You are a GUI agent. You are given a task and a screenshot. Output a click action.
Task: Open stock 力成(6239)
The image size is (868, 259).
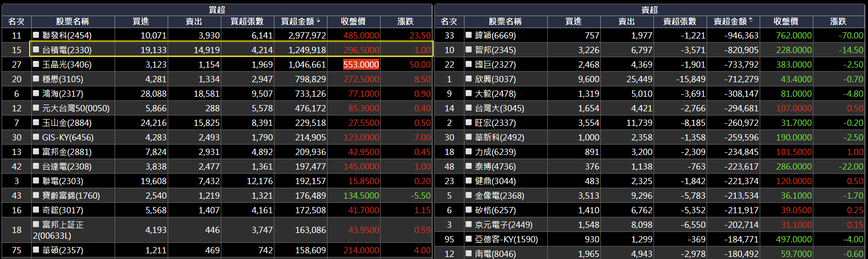495,152
